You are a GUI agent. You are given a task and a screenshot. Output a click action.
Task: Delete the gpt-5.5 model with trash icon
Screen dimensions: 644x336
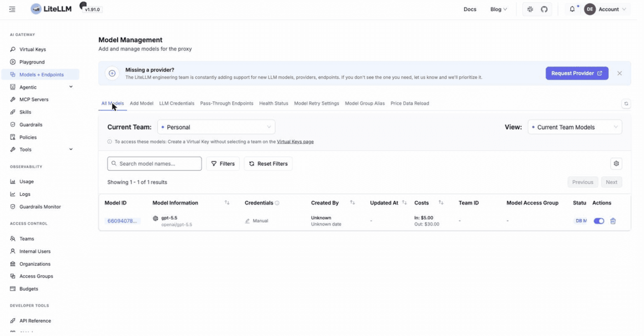tap(613, 221)
